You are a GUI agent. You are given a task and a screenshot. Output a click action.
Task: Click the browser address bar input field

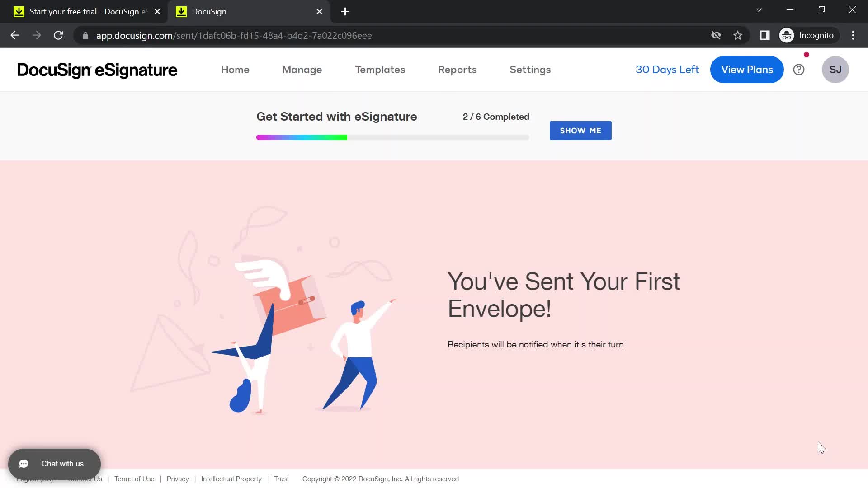click(x=234, y=35)
